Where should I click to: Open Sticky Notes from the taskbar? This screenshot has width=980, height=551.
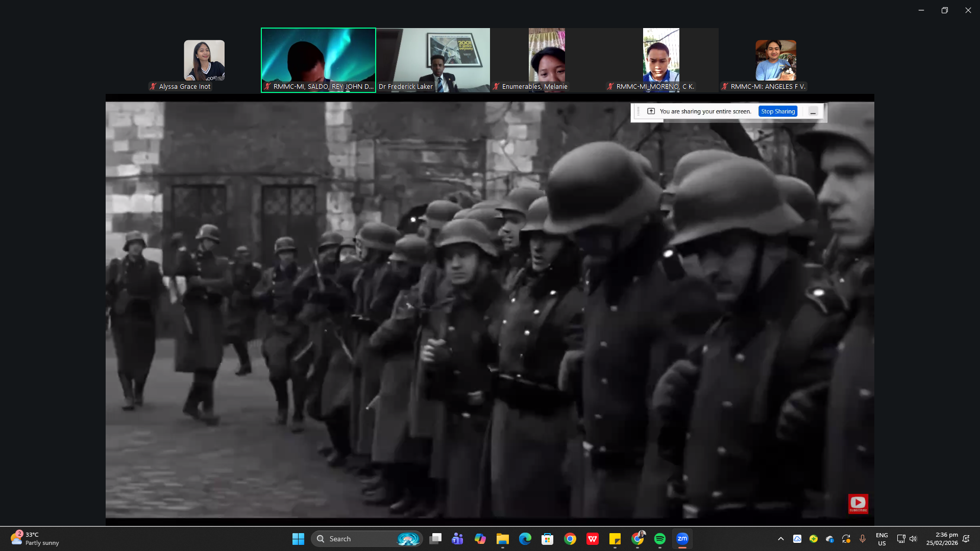[615, 539]
